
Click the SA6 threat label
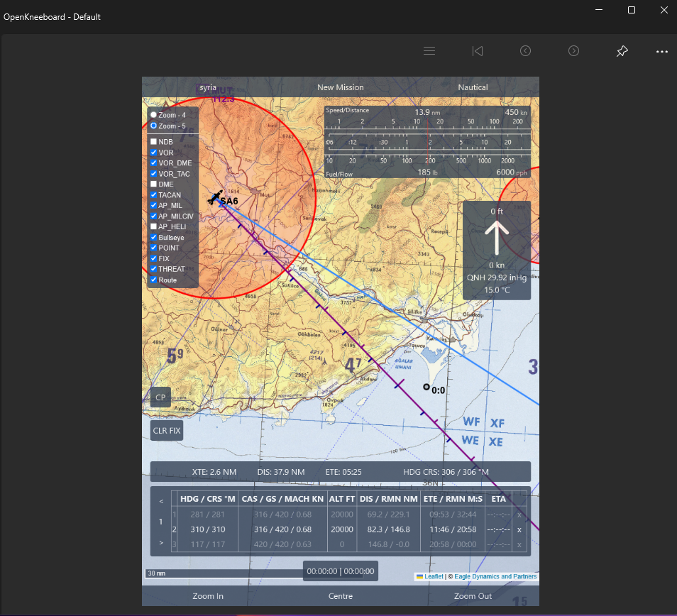pos(229,201)
